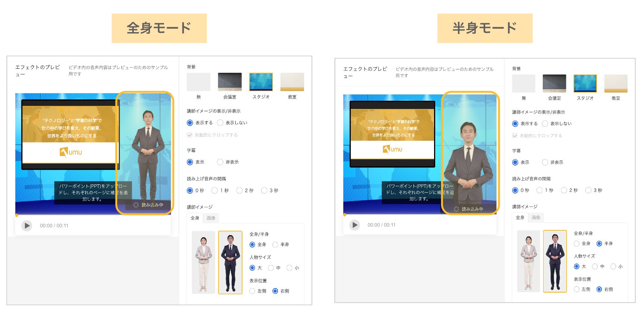Viewport: 644px width, 315px height.
Task: Open the 全身 tab in 全身モード panel
Action: [x=195, y=218]
